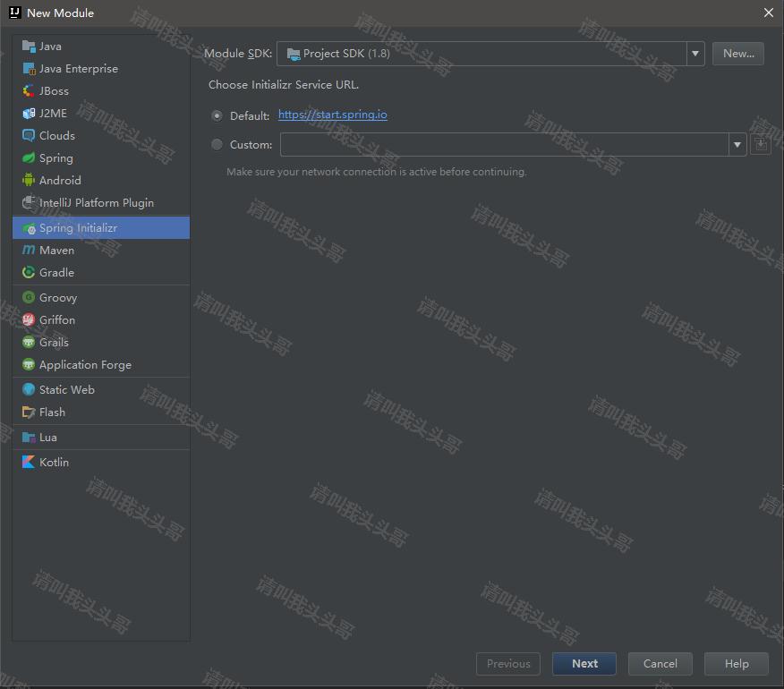Select the JBoss list entry
Image resolution: width=784 pixels, height=689 pixels.
click(101, 91)
